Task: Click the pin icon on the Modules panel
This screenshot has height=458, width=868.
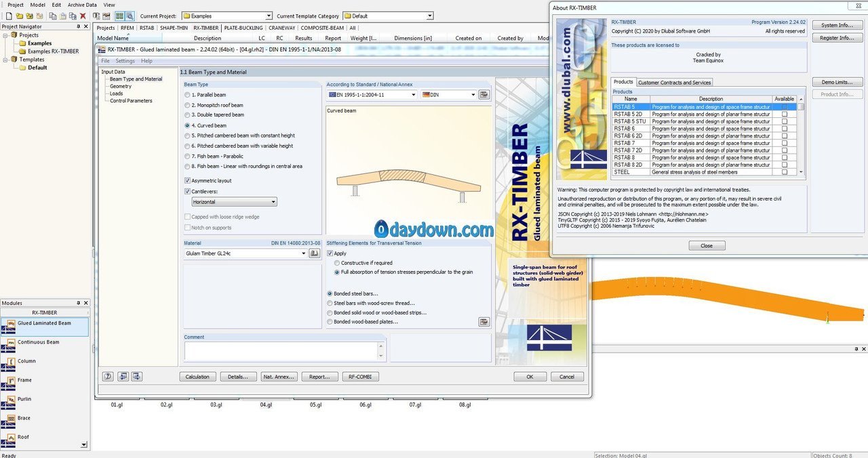Action: coord(78,303)
